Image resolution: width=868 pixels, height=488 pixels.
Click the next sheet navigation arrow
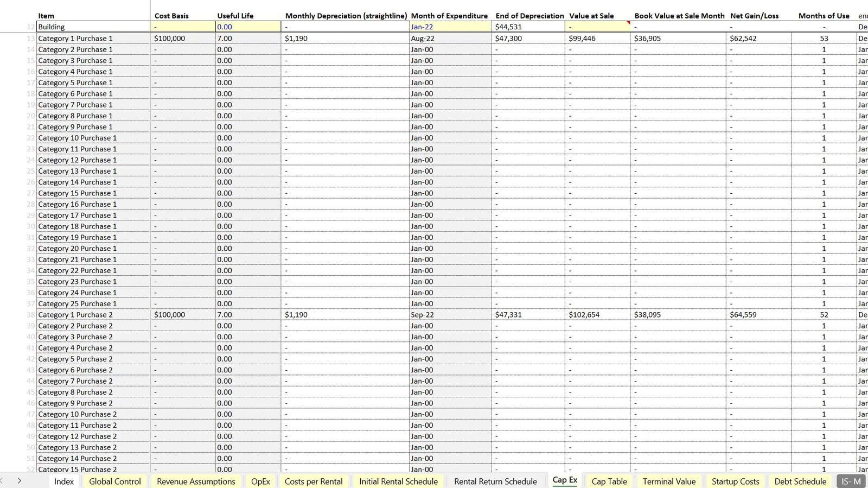pos(20,481)
